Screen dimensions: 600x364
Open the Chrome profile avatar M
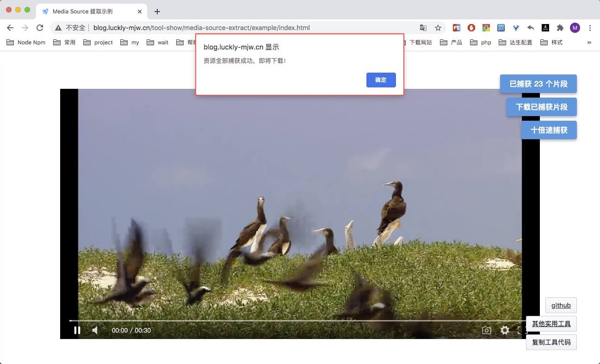coord(575,28)
